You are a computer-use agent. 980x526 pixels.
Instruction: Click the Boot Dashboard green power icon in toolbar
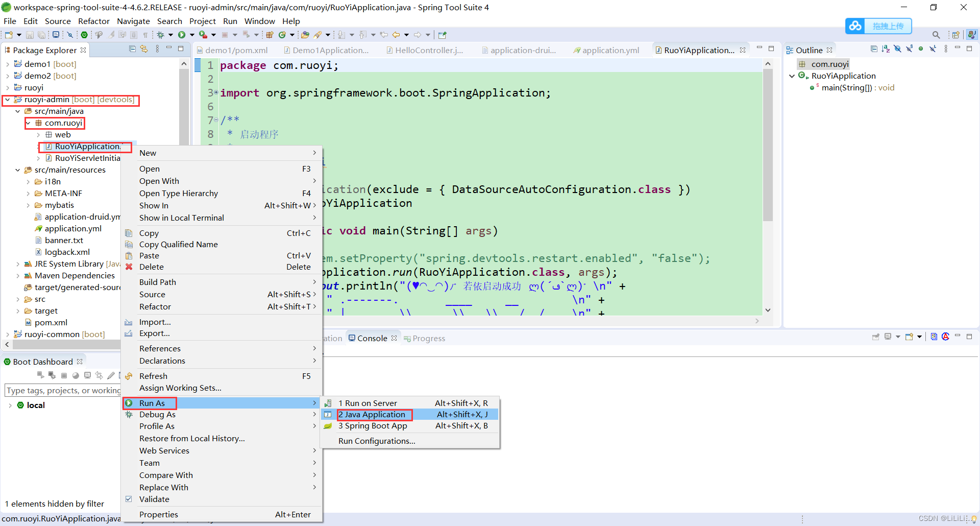pos(84,35)
